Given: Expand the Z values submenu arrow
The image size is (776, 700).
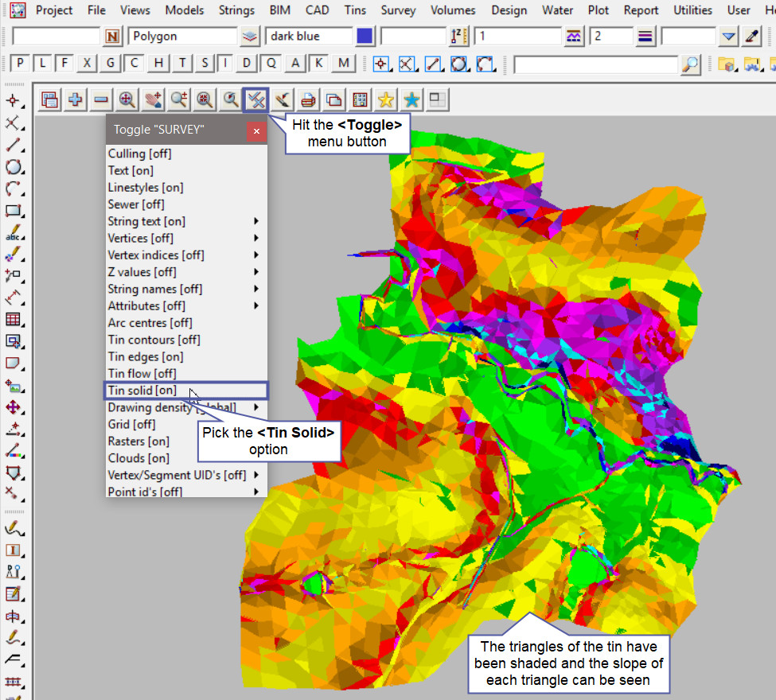Looking at the screenshot, I should coord(256,272).
